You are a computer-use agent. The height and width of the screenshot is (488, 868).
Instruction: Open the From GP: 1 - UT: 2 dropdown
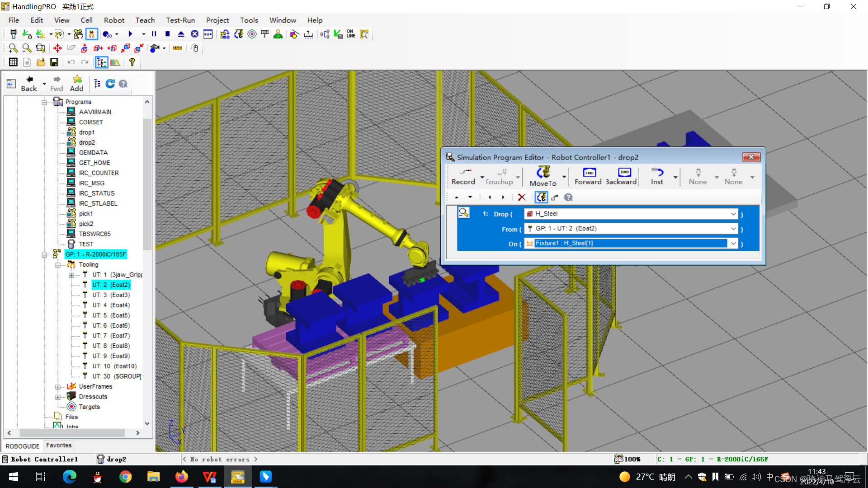[733, 229]
